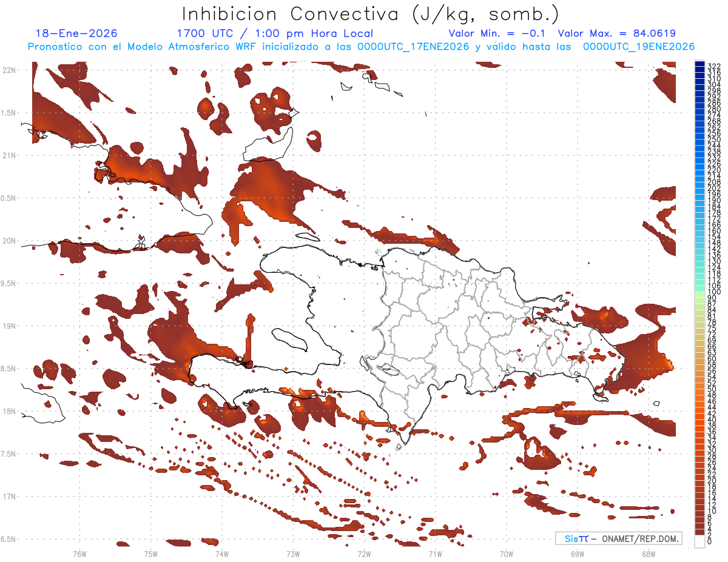Click the "17N" latitude label
The height and width of the screenshot is (562, 728).
(8, 497)
